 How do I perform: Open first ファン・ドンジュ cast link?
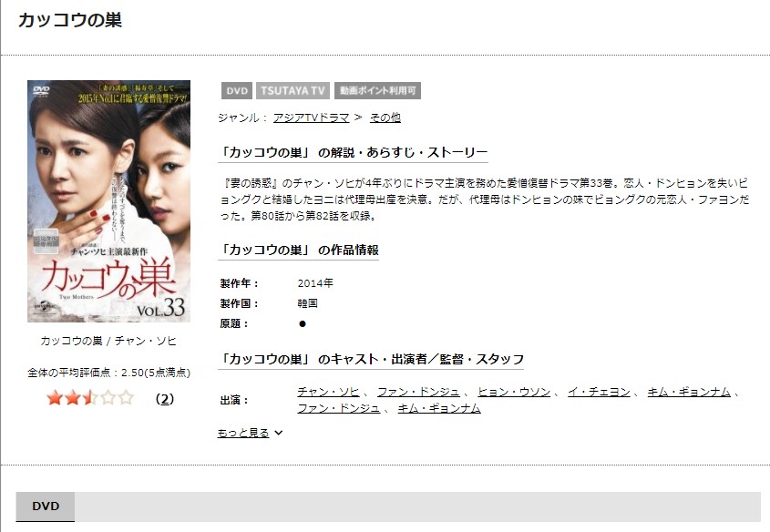click(418, 392)
